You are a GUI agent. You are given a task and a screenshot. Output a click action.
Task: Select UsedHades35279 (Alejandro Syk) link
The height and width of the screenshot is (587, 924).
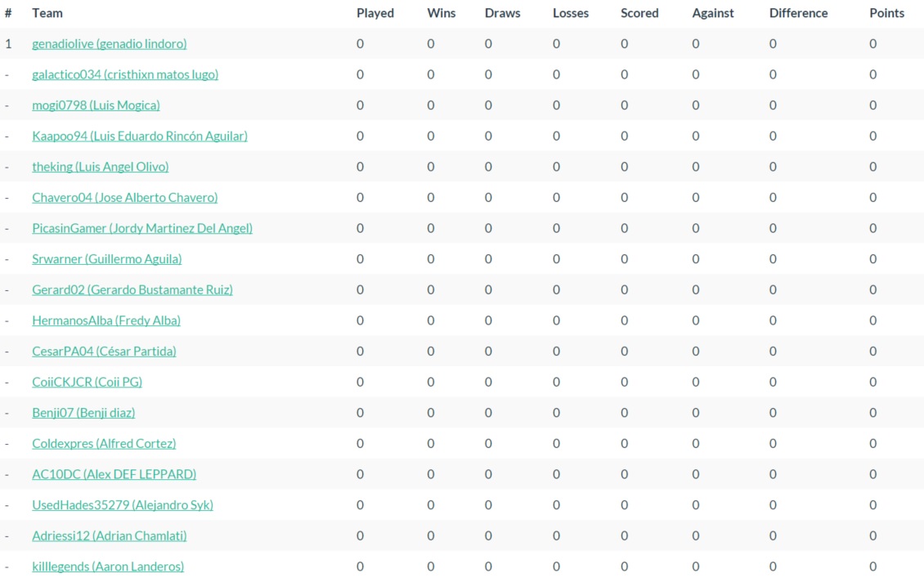click(123, 505)
